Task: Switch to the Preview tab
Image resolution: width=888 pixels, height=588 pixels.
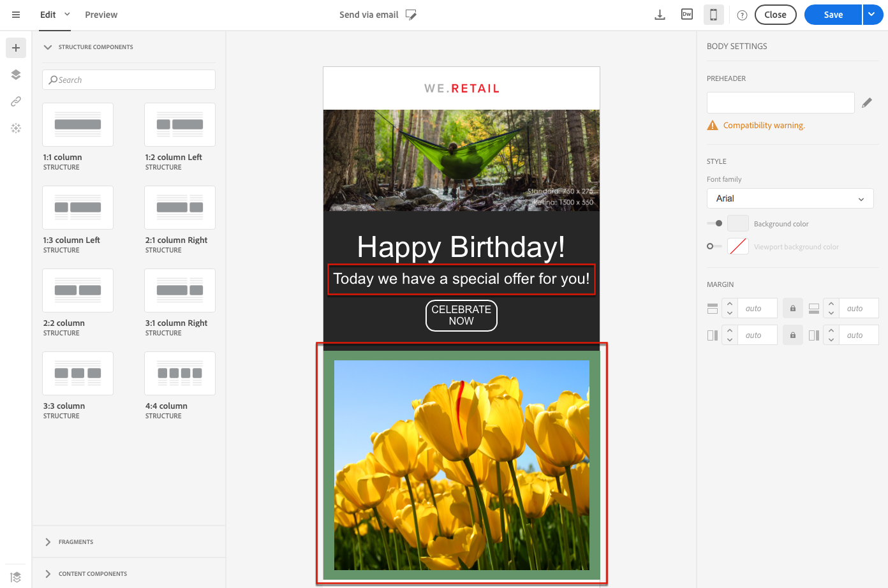Action: tap(101, 15)
